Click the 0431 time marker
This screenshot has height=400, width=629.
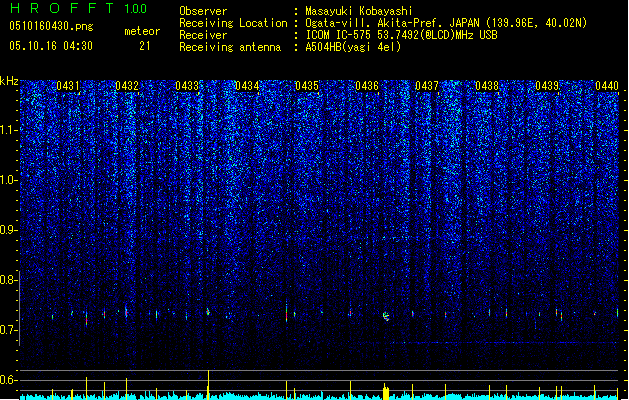click(x=67, y=86)
